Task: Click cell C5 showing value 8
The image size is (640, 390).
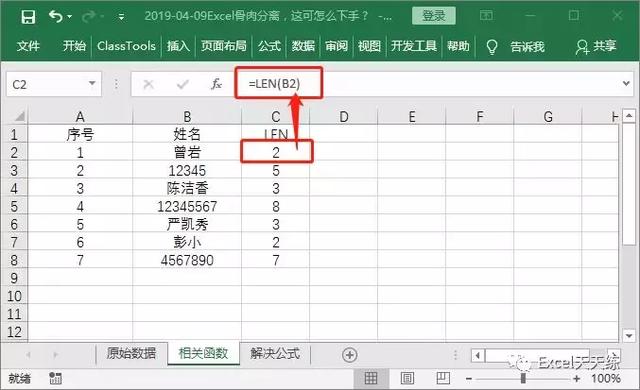Action: pos(276,206)
